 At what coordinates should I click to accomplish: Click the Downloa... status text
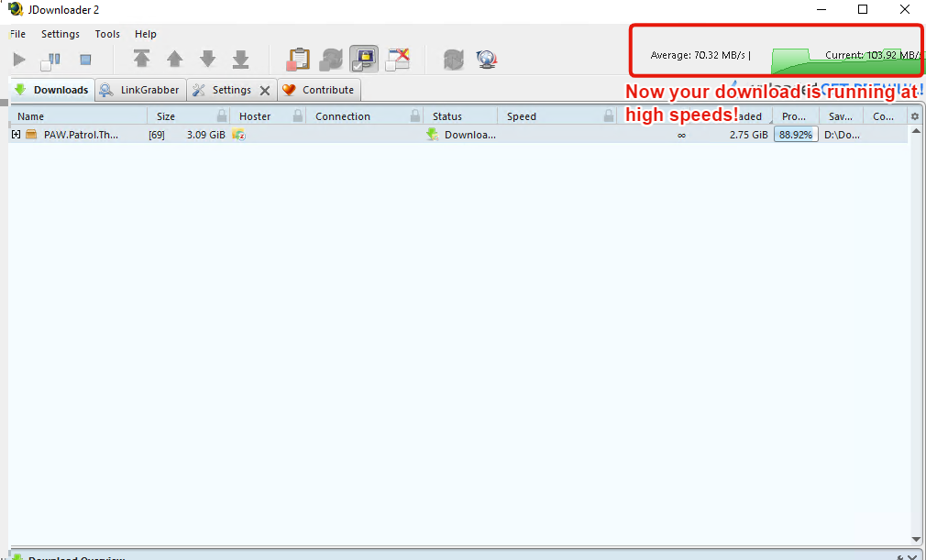[470, 135]
